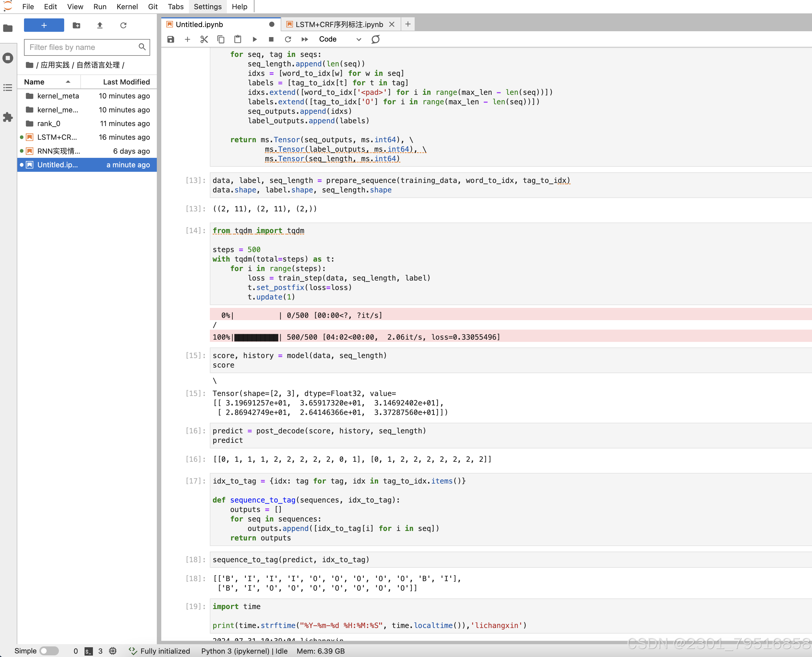Viewport: 812px width, 657px height.
Task: Open the Extension Manager puzzle icon
Action: click(x=8, y=117)
